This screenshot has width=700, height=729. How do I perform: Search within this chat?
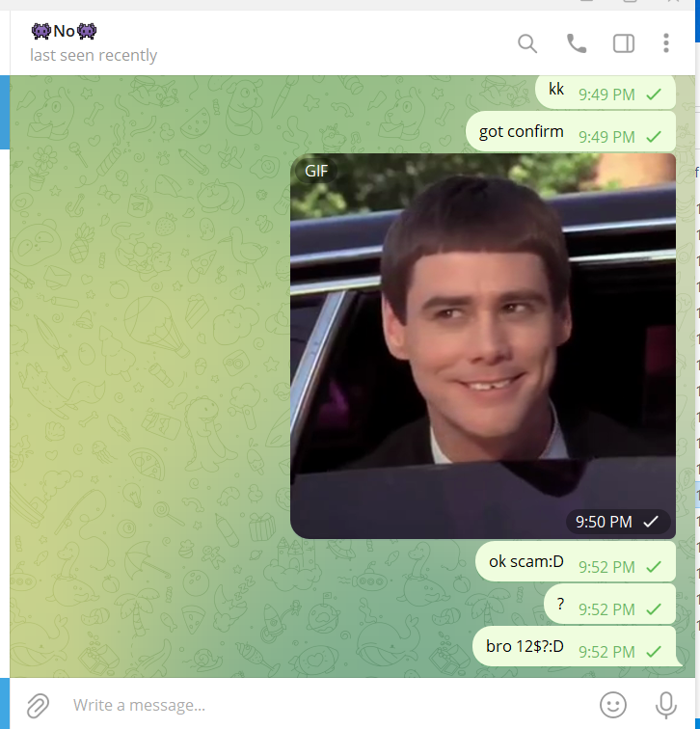coord(527,43)
